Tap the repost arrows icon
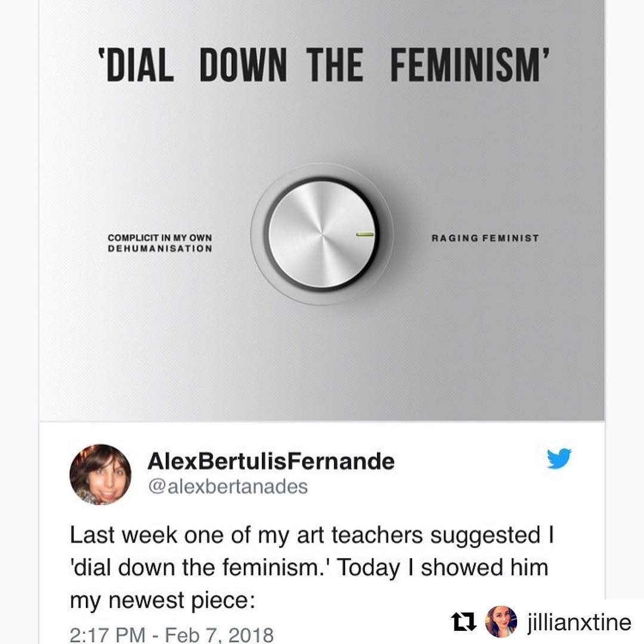The image size is (644, 644). click(464, 621)
